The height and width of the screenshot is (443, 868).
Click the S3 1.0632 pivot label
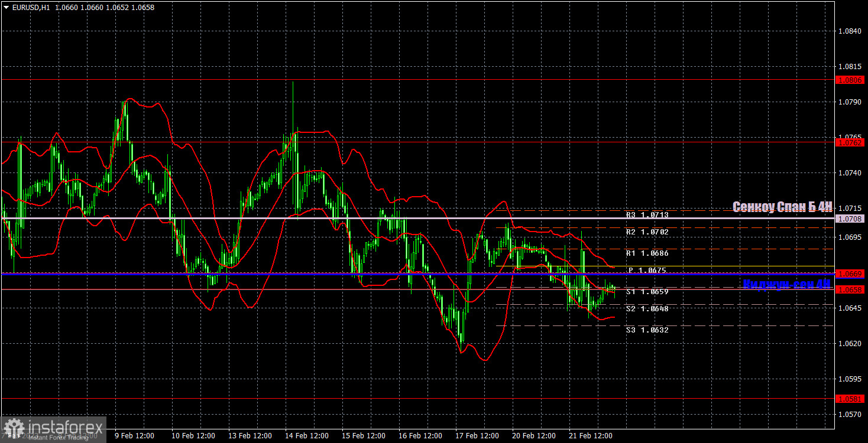click(647, 330)
